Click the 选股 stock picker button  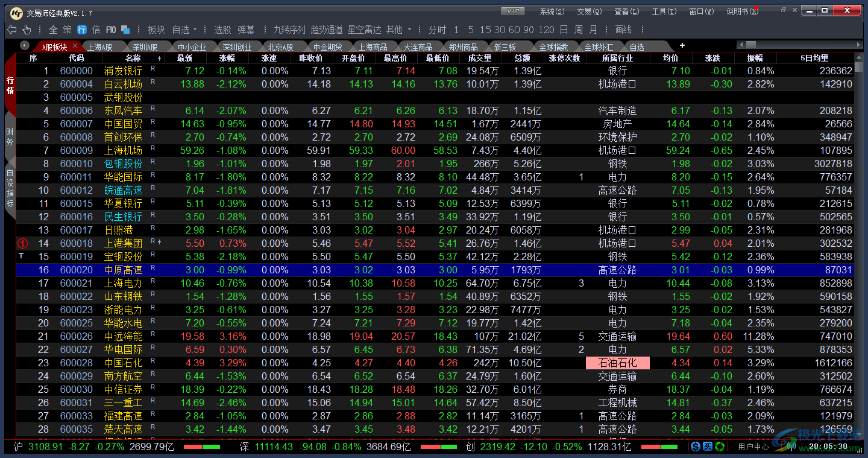pos(222,30)
